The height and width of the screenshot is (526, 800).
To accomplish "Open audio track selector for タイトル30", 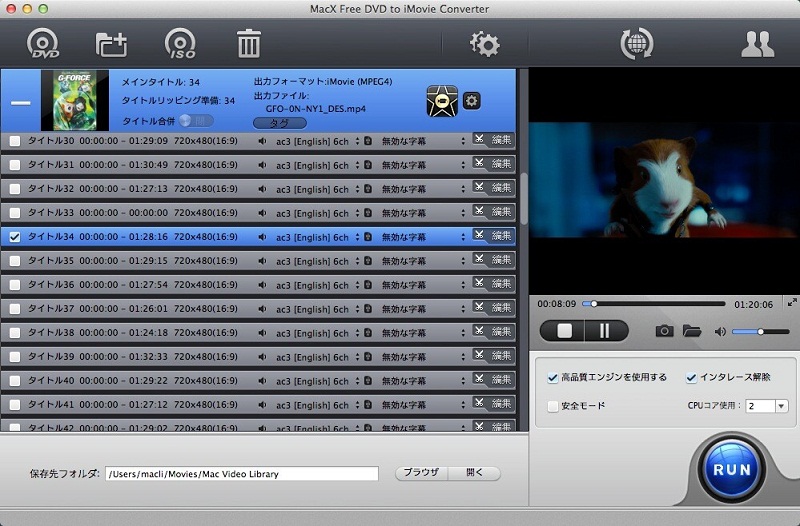I will click(317, 141).
